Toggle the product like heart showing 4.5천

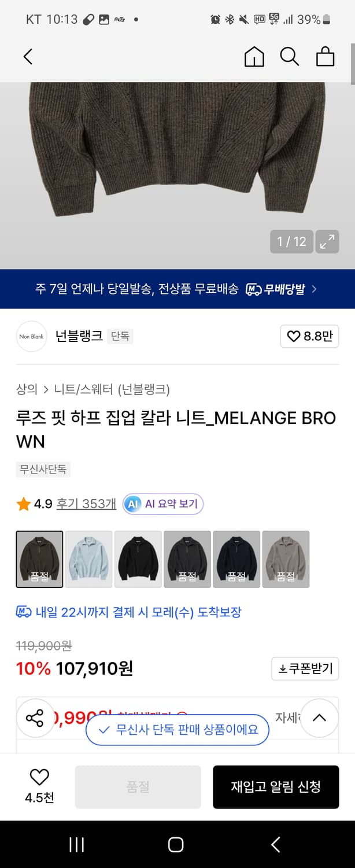click(x=39, y=778)
